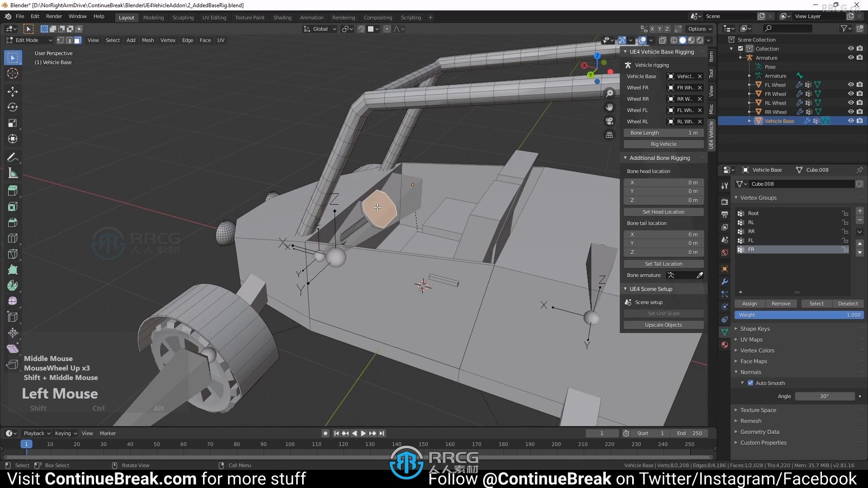Click the Shading dropdown for render mode
This screenshot has height=488, width=868.
coord(709,40)
